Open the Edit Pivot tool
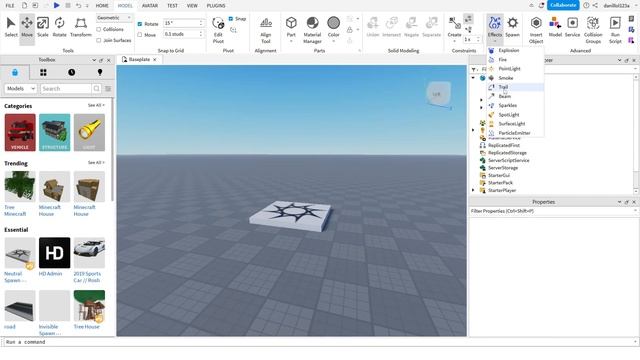This screenshot has height=360, width=640. 218,29
